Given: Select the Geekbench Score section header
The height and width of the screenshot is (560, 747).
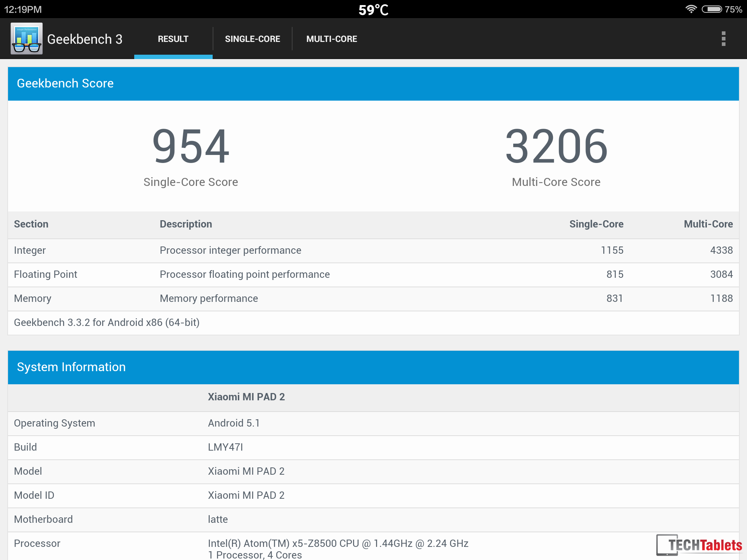Looking at the screenshot, I should tap(373, 83).
